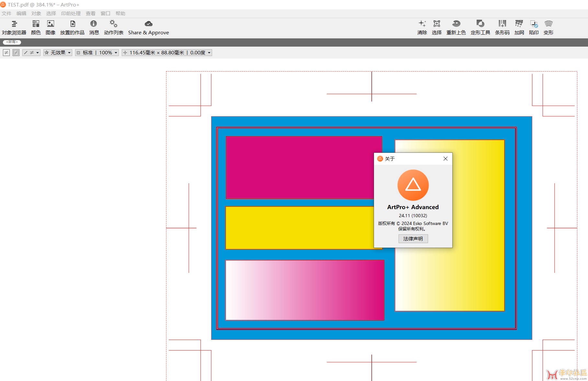Open the 图像 image panel
Image resolution: width=588 pixels, height=381 pixels.
[51, 28]
